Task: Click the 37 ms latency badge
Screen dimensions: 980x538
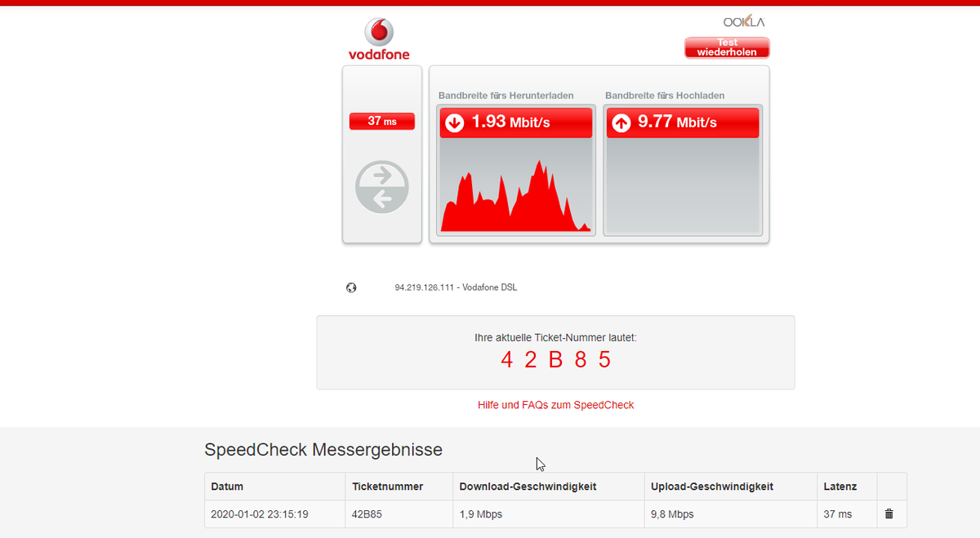Action: point(381,122)
